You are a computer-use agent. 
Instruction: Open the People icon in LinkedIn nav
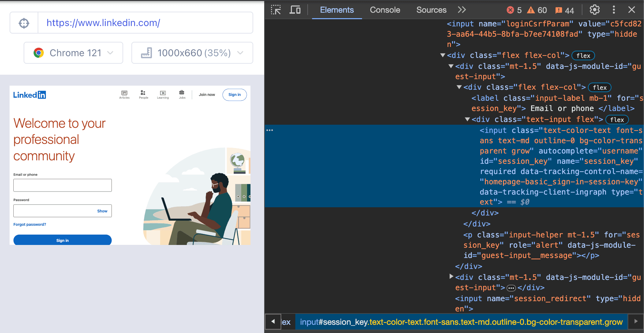click(x=143, y=95)
